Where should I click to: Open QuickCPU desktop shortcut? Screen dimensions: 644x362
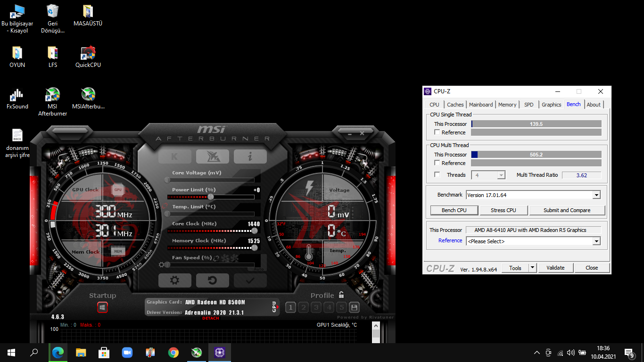pos(88,57)
